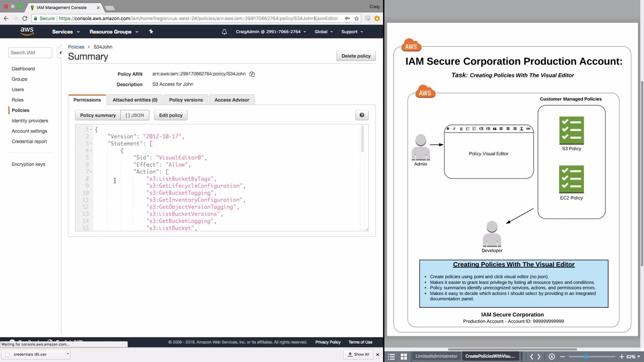Open Roles in the IAM sidebar
The width and height of the screenshot is (644, 362).
[x=18, y=100]
